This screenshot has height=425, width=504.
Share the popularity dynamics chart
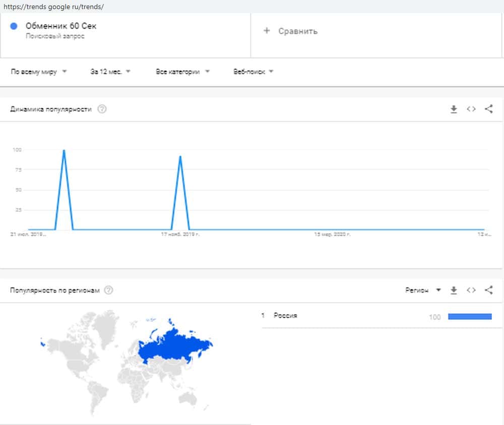pos(488,109)
